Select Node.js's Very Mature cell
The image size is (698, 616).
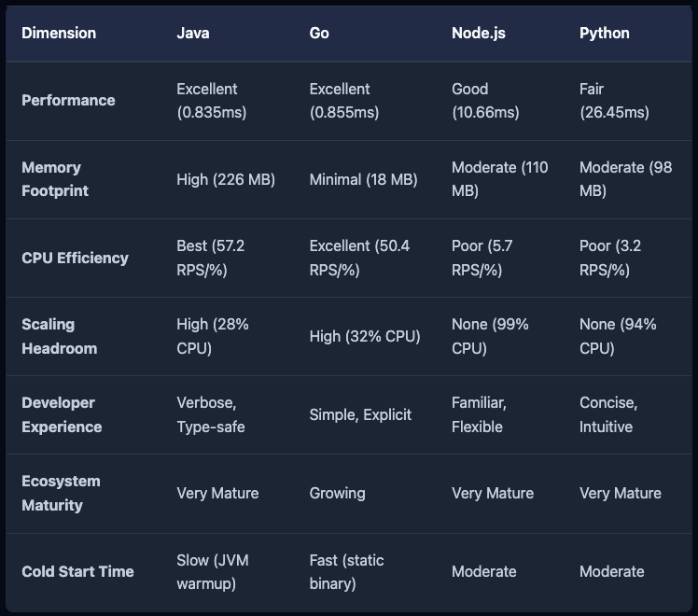coord(493,493)
